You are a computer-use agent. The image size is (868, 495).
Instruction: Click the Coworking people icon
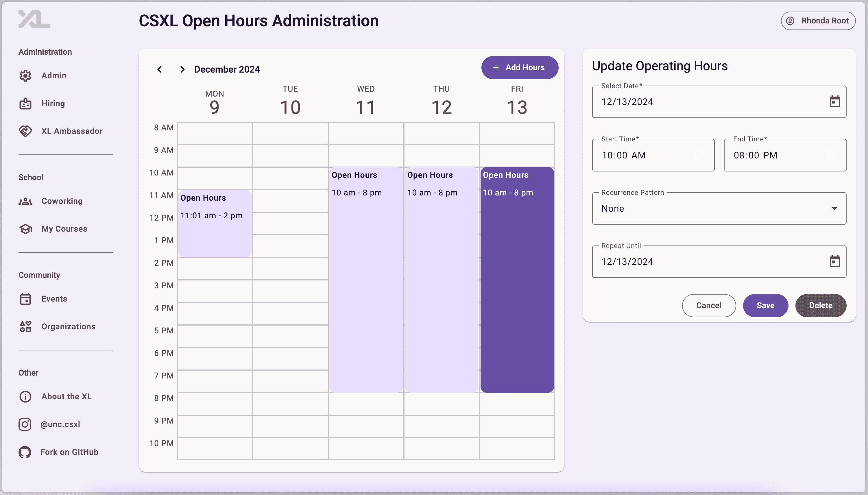[x=25, y=201]
